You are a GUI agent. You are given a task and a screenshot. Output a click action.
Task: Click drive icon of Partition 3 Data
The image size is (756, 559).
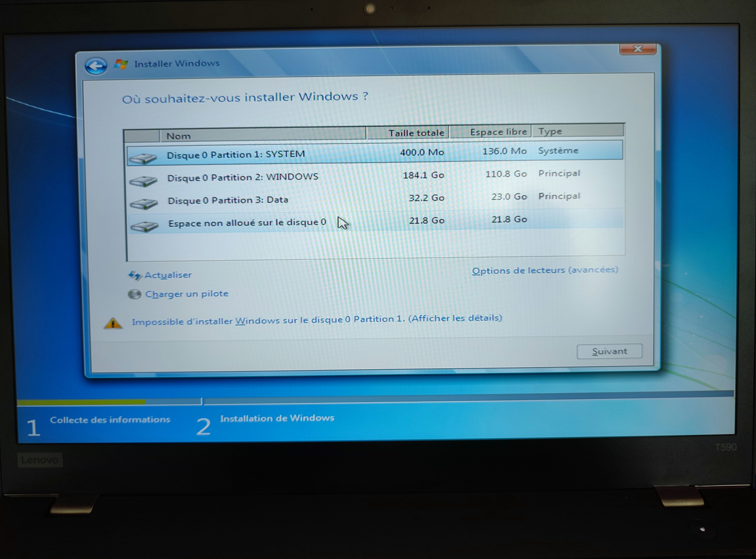pos(144,204)
